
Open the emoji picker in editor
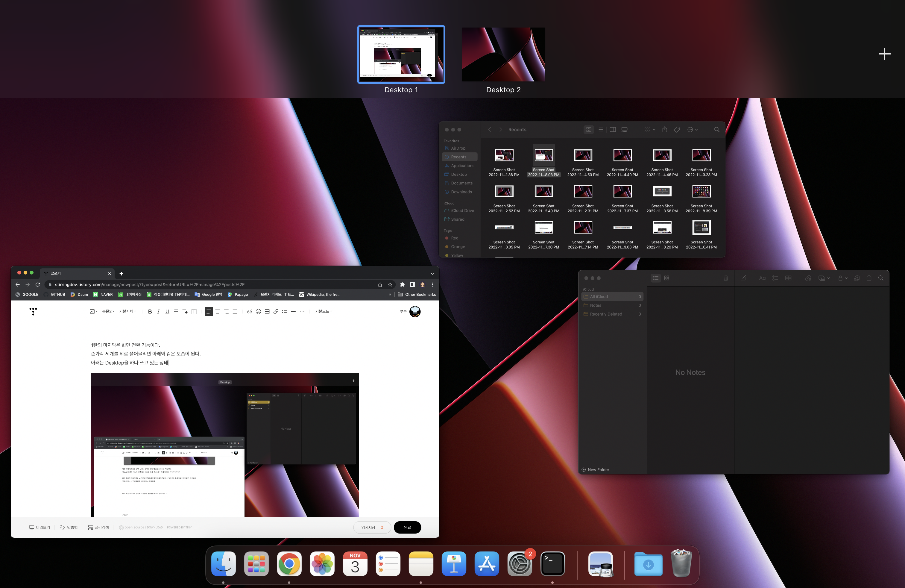[x=258, y=311]
